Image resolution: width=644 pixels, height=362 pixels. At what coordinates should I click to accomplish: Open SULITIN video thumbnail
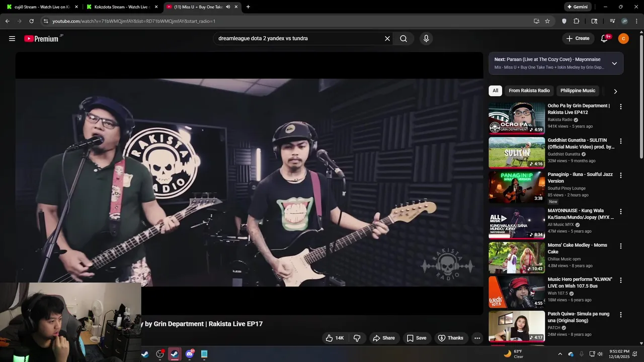(x=517, y=153)
